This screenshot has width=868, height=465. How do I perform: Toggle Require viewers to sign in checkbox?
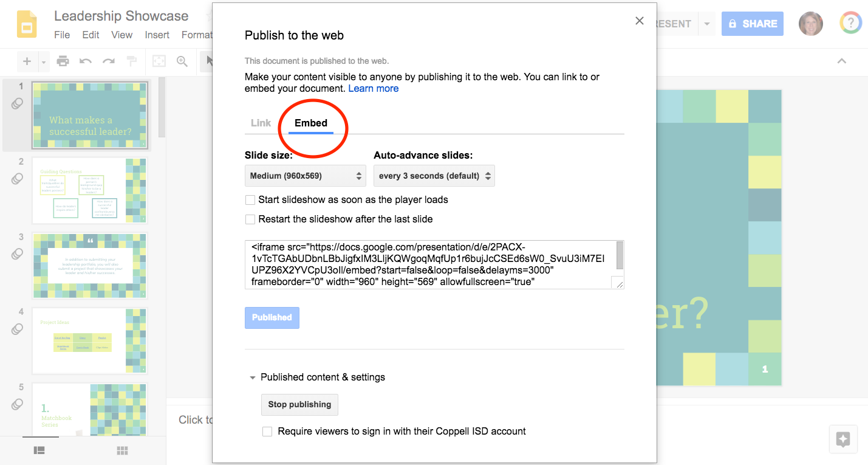[x=267, y=432]
